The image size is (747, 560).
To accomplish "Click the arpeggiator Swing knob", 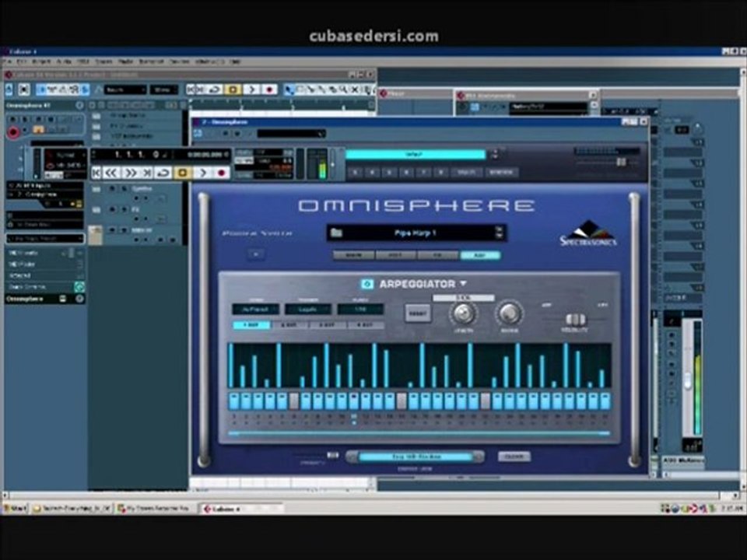I will (509, 313).
